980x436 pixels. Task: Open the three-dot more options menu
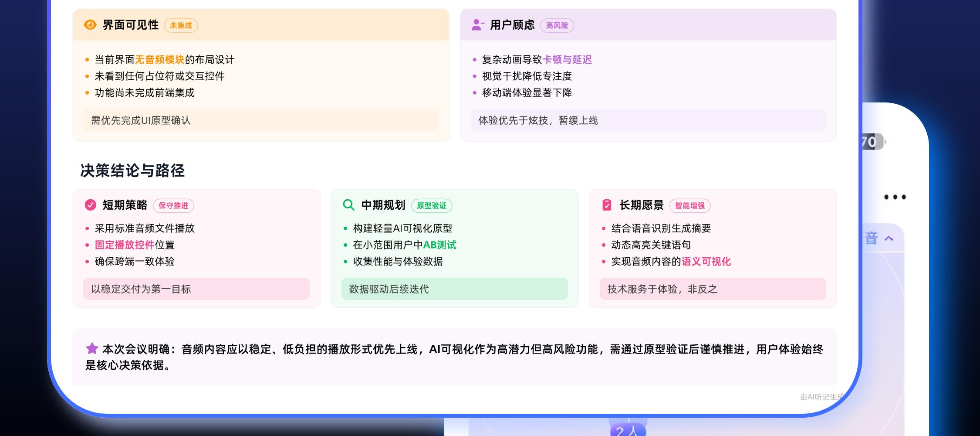895,197
